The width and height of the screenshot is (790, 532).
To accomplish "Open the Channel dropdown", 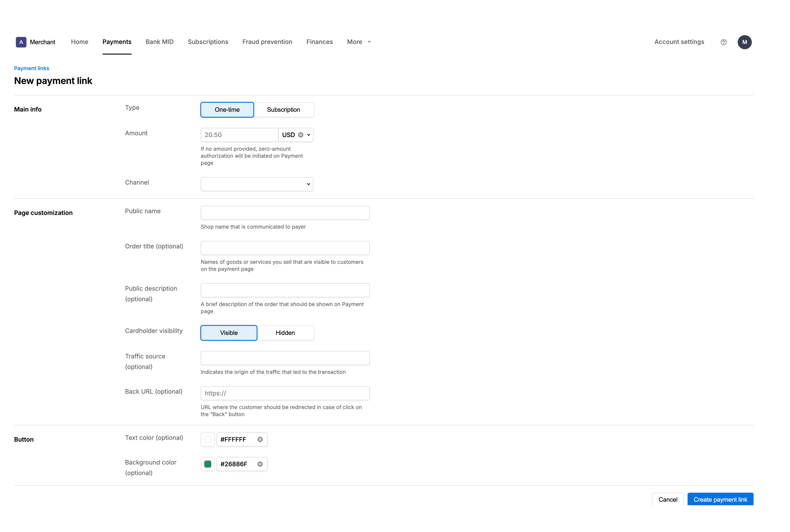I will [256, 184].
